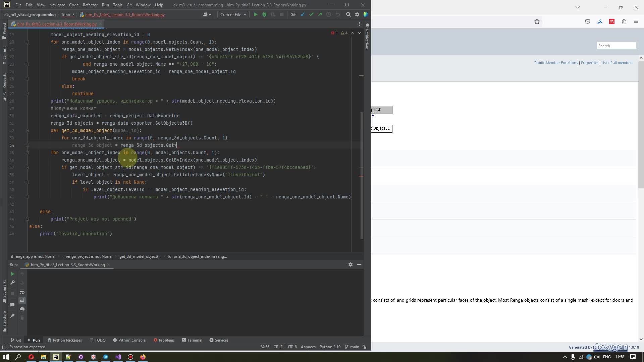Open Services tool tab
644x362 pixels.
(219, 340)
